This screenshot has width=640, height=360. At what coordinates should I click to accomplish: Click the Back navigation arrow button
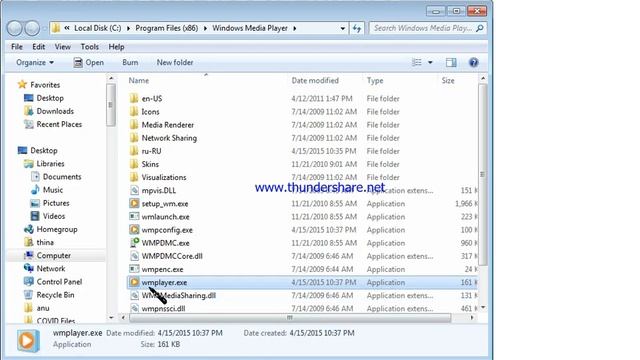(15, 28)
